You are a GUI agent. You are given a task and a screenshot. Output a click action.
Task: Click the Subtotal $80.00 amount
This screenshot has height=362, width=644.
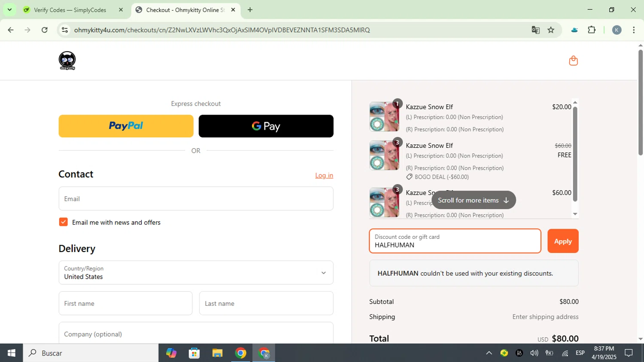569,301
